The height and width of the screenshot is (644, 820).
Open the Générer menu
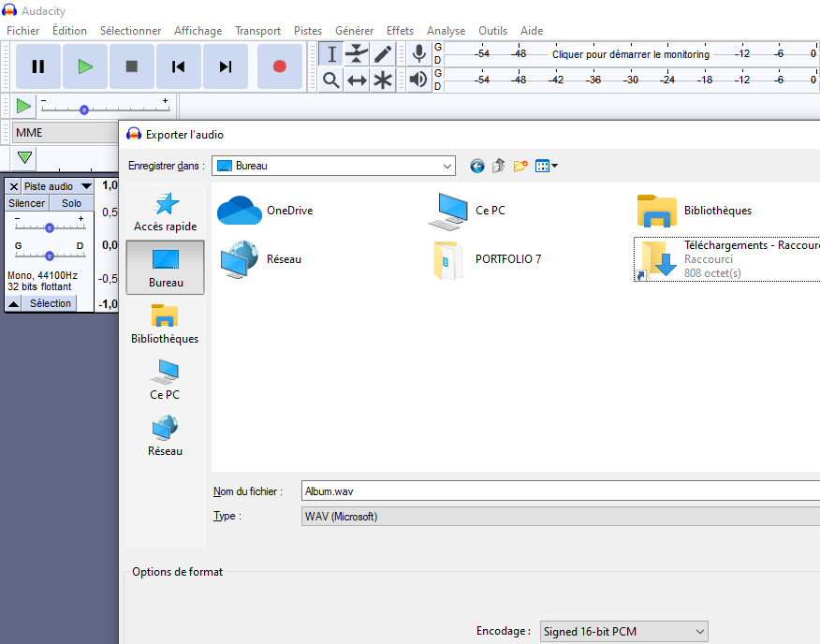click(x=355, y=31)
